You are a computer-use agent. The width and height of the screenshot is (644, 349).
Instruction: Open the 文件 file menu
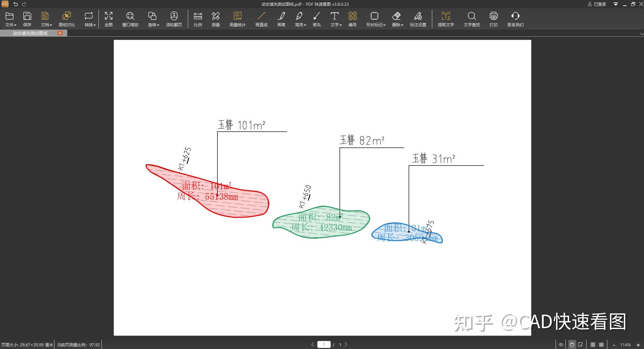pos(10,19)
